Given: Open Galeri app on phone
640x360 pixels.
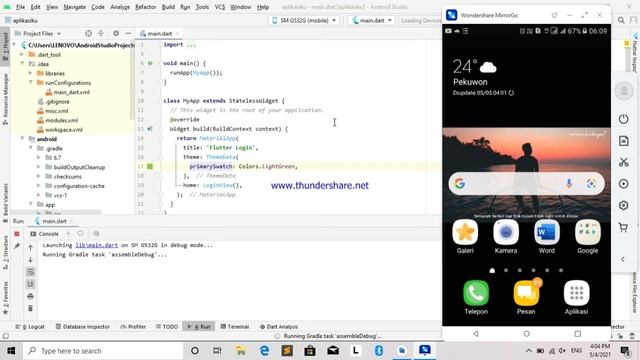Looking at the screenshot, I should tap(465, 237).
